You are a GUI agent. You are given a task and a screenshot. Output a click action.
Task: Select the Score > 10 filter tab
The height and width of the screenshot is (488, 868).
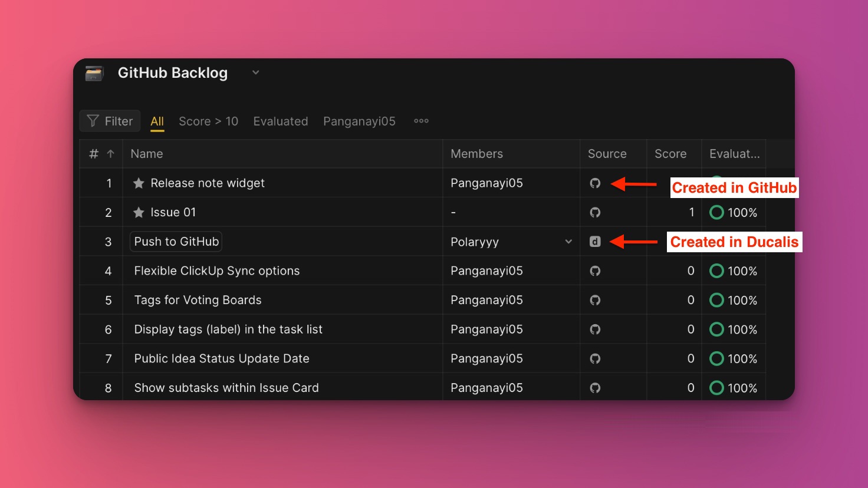[208, 121]
